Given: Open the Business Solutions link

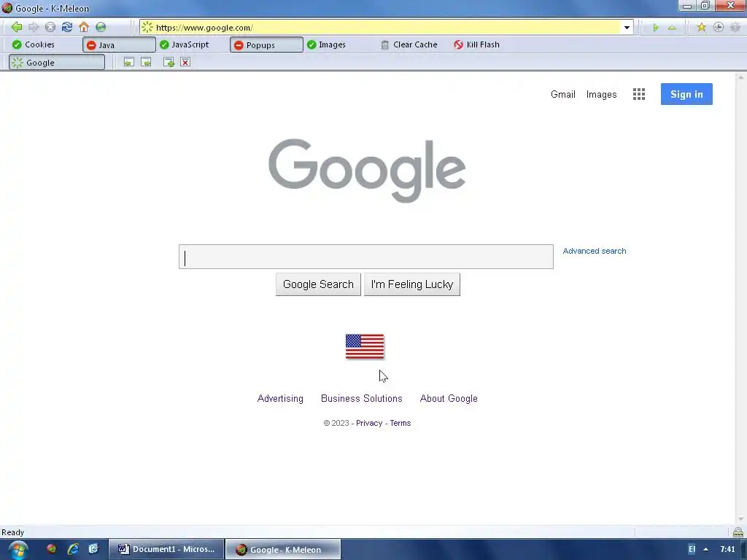Looking at the screenshot, I should (x=362, y=399).
